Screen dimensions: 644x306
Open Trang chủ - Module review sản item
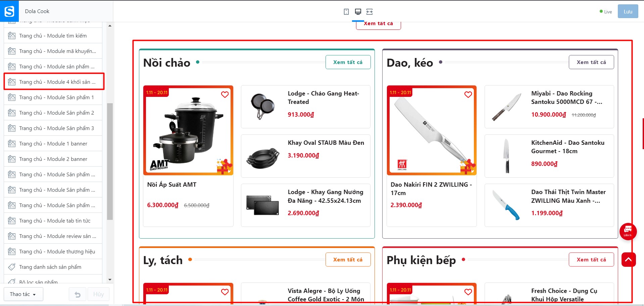click(53, 236)
